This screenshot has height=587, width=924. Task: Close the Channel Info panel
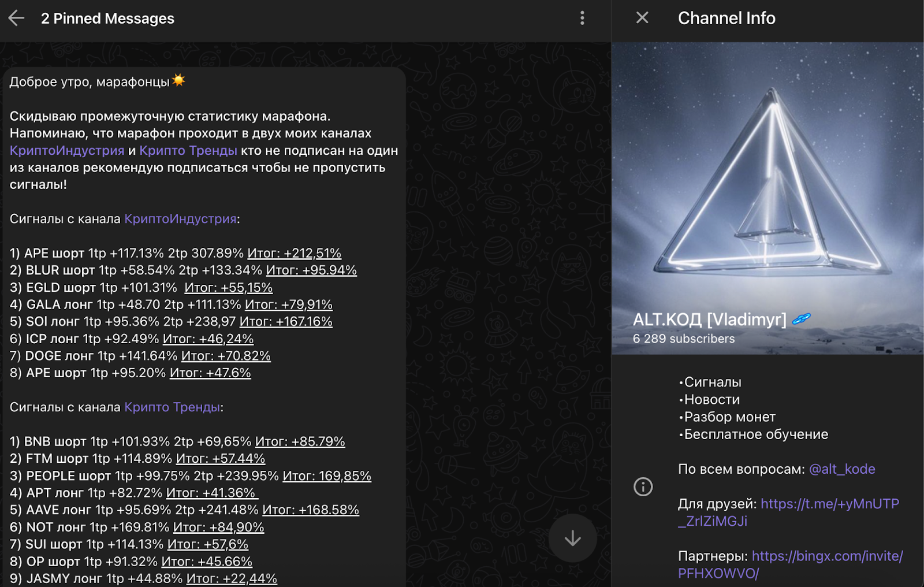(642, 18)
